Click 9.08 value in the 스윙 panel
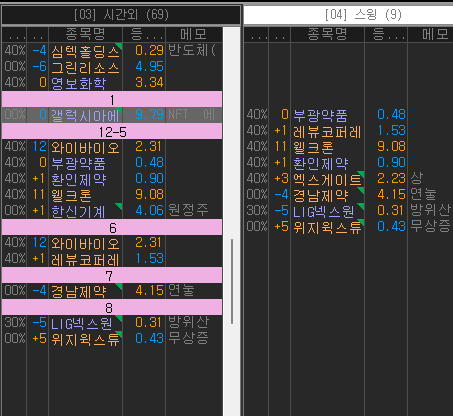The image size is (453, 416). point(391,147)
